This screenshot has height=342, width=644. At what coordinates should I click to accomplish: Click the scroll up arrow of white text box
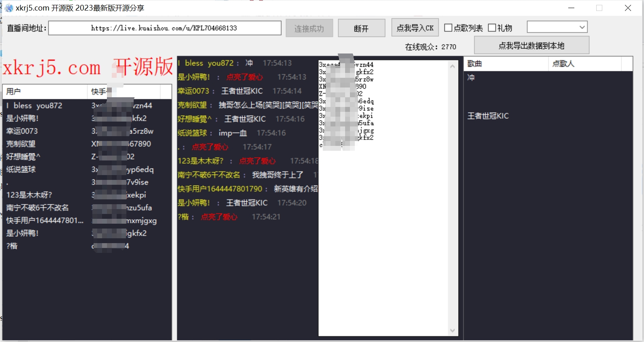pyautogui.click(x=452, y=66)
